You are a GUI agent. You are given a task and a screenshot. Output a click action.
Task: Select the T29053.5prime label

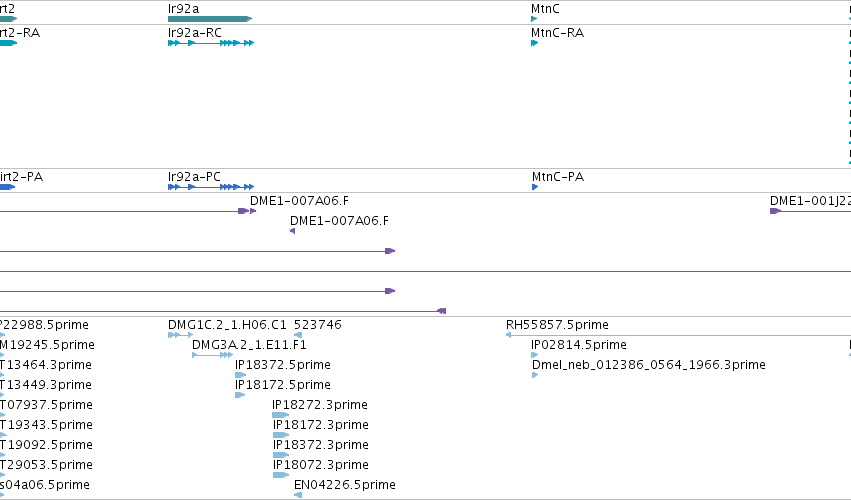[46, 465]
